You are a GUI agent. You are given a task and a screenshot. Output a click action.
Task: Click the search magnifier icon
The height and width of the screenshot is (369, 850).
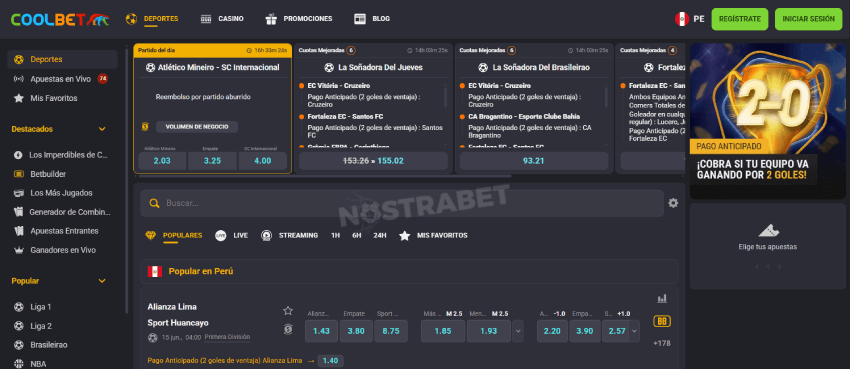[154, 203]
